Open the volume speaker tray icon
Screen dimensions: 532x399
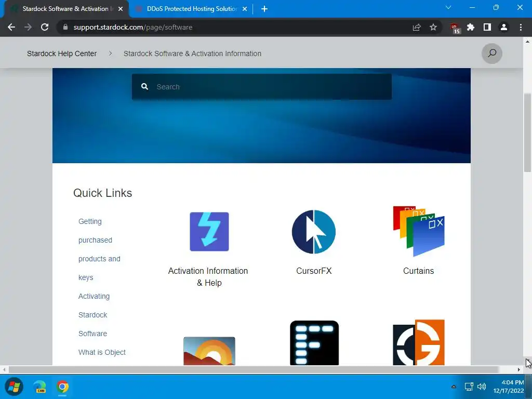(x=482, y=387)
